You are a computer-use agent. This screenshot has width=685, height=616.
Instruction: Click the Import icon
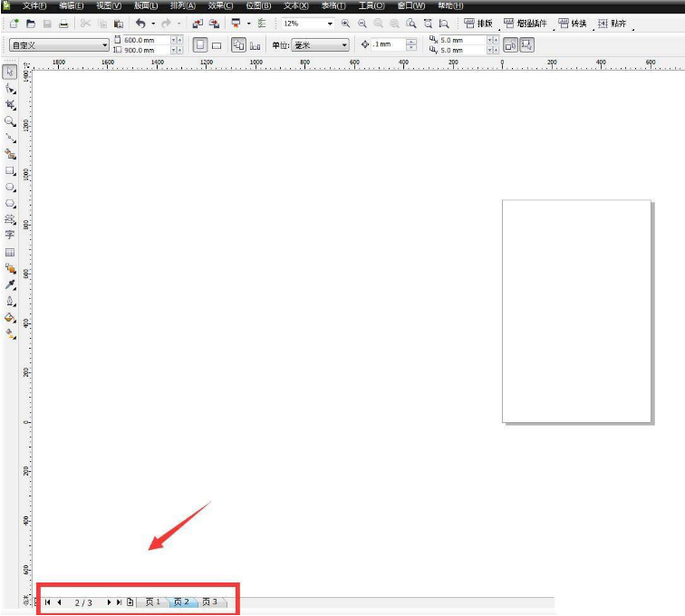198,24
